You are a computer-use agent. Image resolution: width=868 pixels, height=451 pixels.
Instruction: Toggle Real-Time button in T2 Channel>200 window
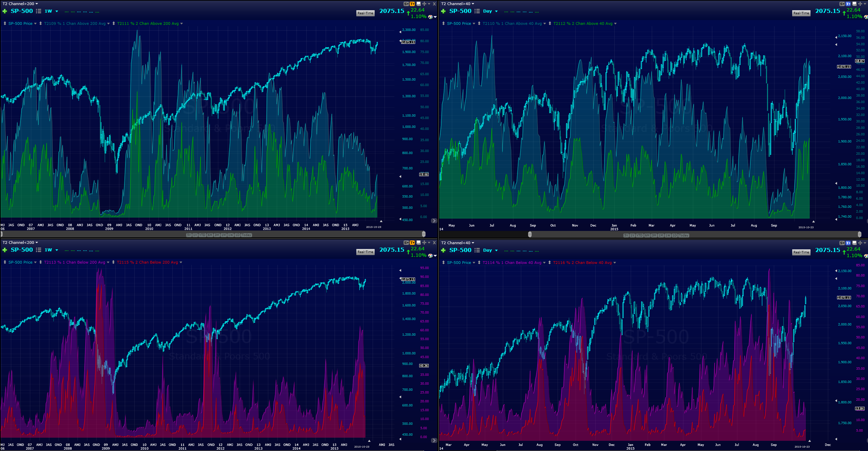point(365,13)
